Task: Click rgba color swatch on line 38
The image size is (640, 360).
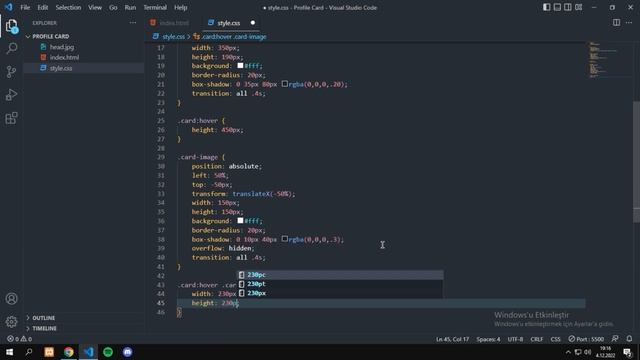Action: click(284, 239)
